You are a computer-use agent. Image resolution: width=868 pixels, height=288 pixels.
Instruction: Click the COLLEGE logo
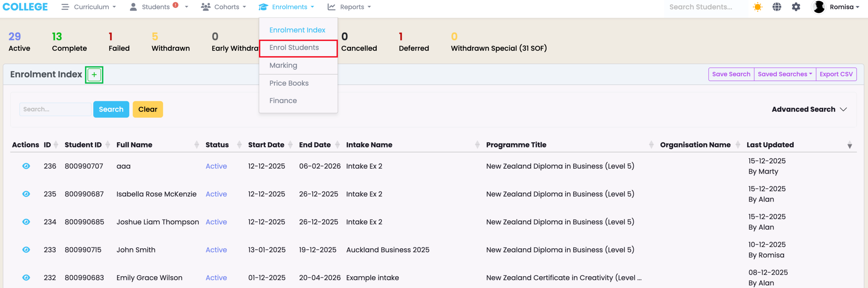pos(25,7)
